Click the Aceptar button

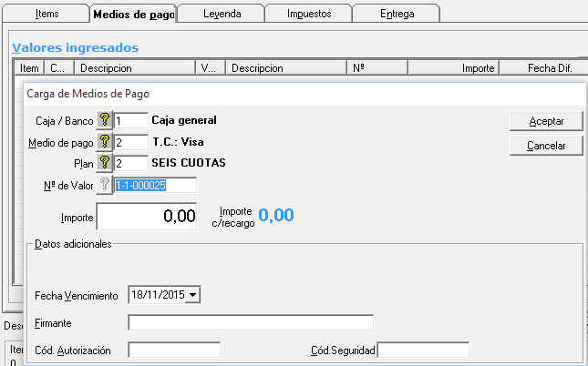[546, 121]
